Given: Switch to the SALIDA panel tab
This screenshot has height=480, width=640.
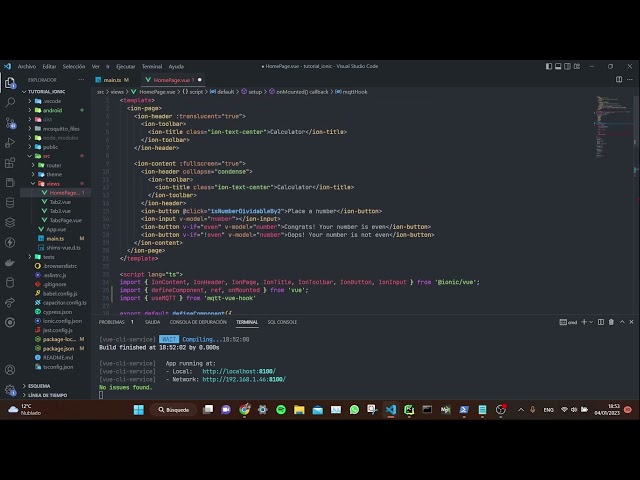Looking at the screenshot, I should 152,322.
